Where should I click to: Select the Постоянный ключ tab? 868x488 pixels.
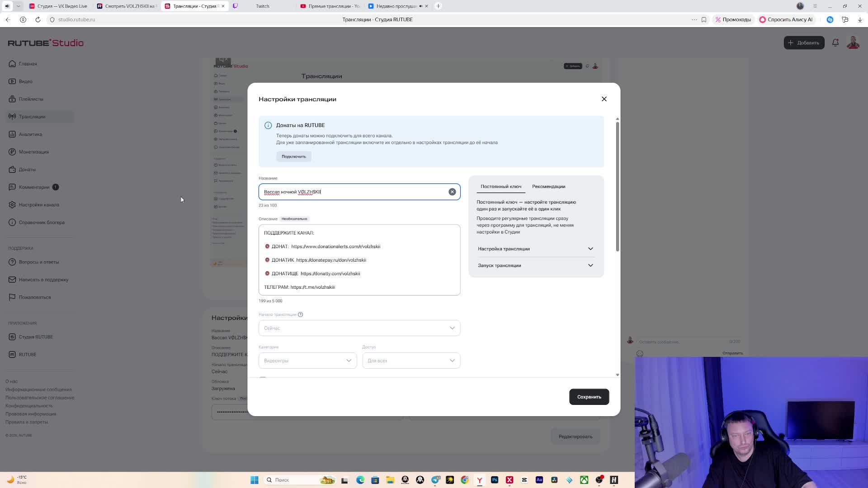click(x=501, y=186)
